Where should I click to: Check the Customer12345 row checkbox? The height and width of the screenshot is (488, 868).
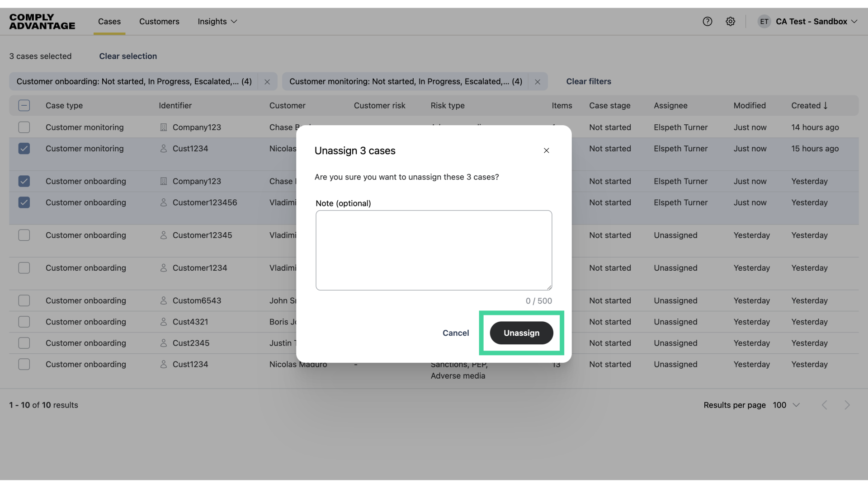24,235
